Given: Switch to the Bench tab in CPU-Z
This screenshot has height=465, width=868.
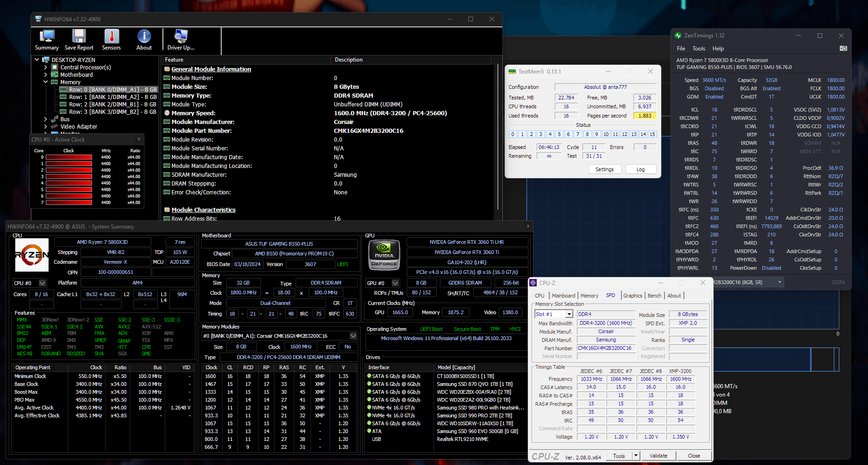Looking at the screenshot, I should coord(654,296).
